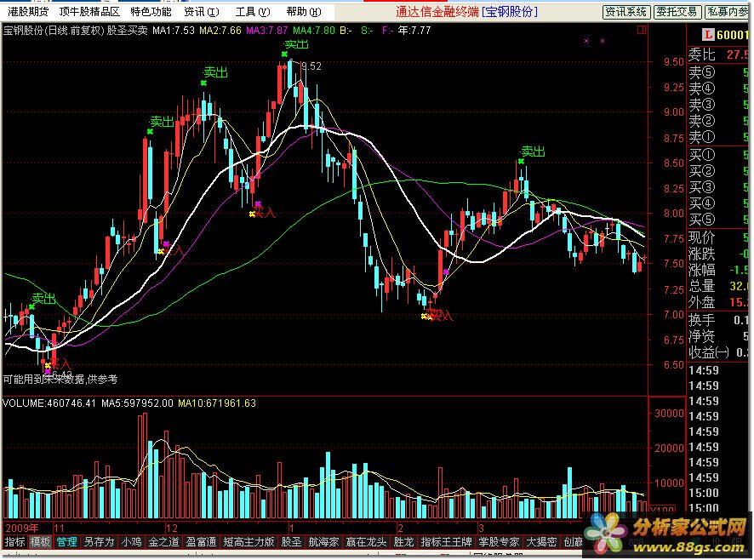Click the 通达信金融终端 [宝钢股份] title

[x=467, y=12]
